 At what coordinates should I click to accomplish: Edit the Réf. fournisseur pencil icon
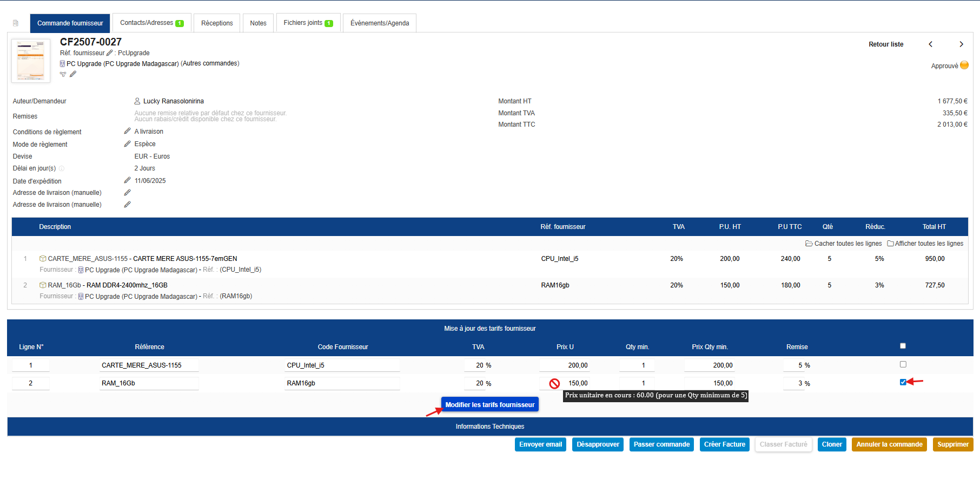(110, 53)
